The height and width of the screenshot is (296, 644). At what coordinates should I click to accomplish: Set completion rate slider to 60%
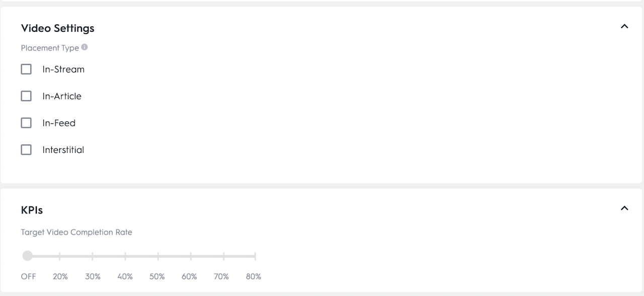(x=191, y=256)
